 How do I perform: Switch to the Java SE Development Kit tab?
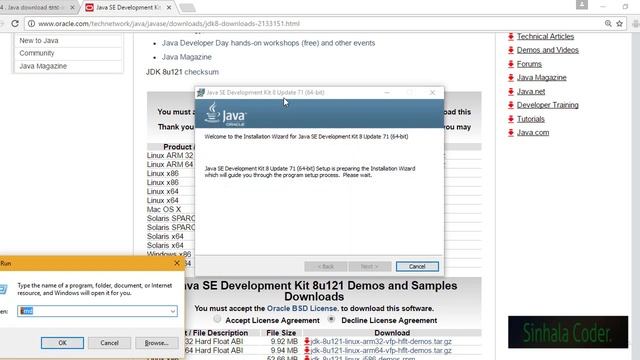click(x=128, y=7)
